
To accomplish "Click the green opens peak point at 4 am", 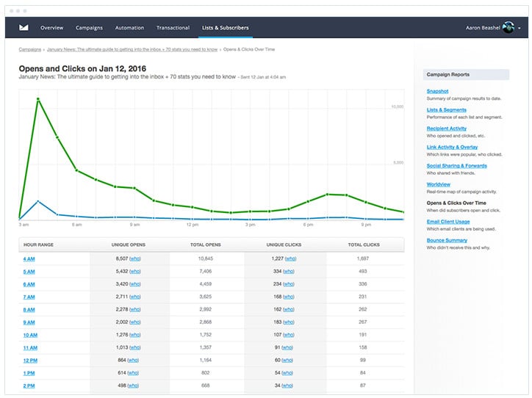I will click(x=38, y=99).
